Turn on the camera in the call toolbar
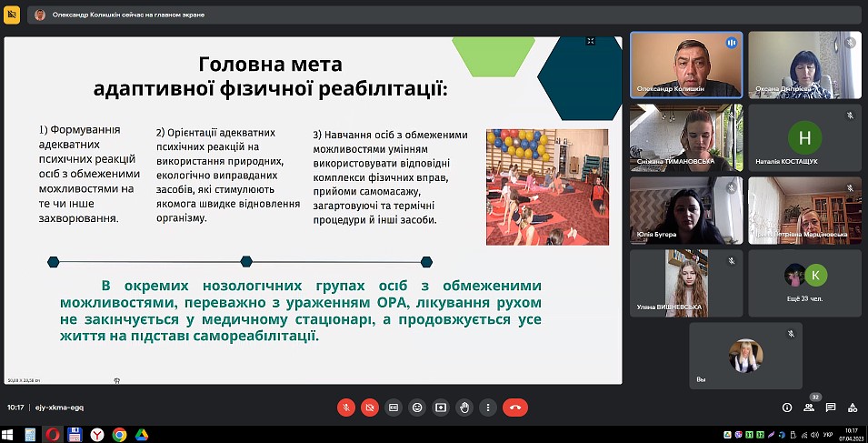Image resolution: width=868 pixels, height=443 pixels. (369, 408)
